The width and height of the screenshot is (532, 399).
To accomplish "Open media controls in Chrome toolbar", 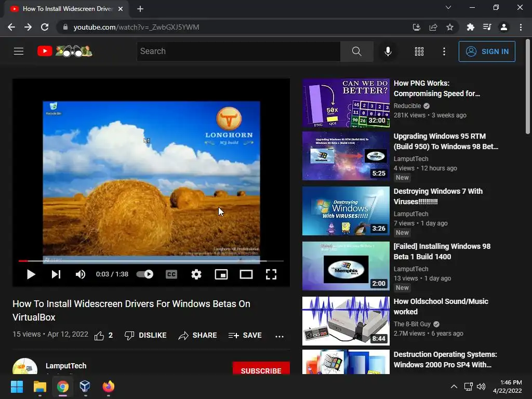I will [x=487, y=27].
